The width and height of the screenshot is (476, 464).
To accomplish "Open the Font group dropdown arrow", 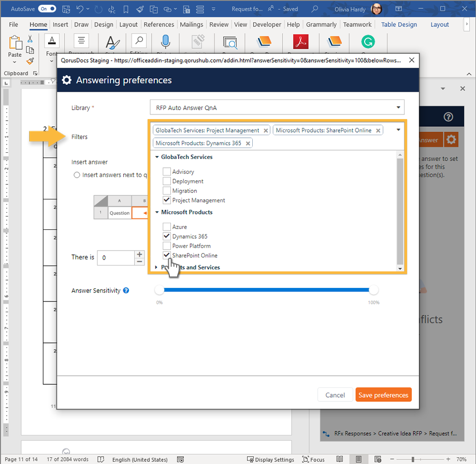I will (51, 61).
